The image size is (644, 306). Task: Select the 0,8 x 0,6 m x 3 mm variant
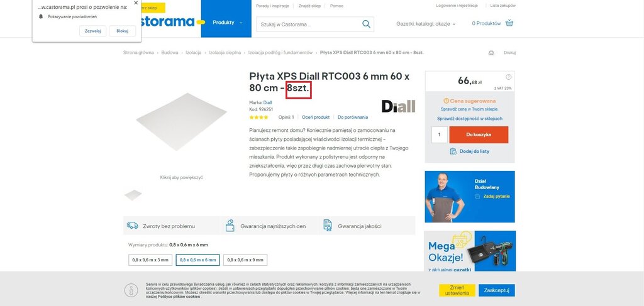150,260
